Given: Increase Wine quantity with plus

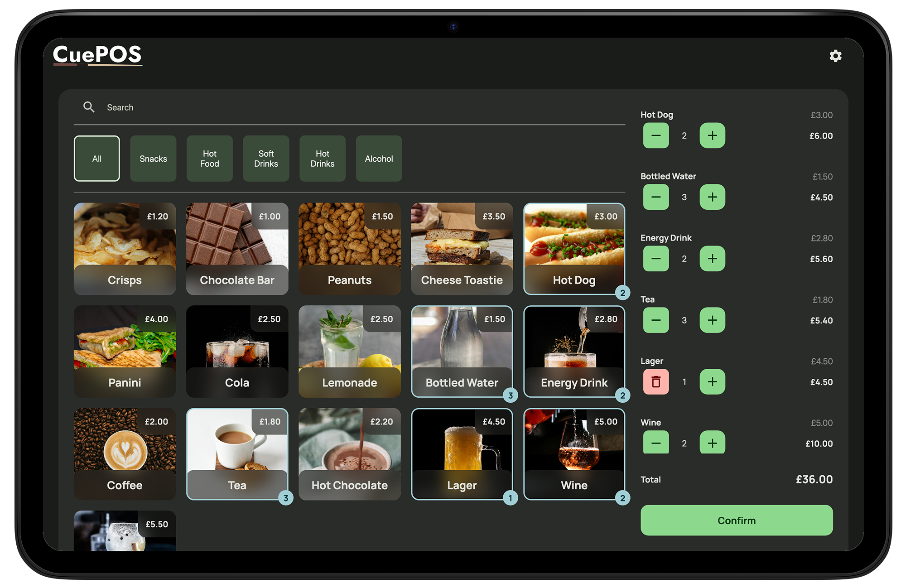Looking at the screenshot, I should point(712,443).
